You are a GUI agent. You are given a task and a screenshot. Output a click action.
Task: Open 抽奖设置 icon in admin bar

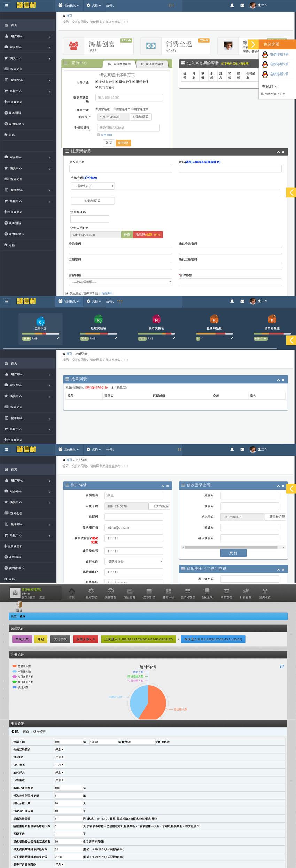tap(265, 591)
